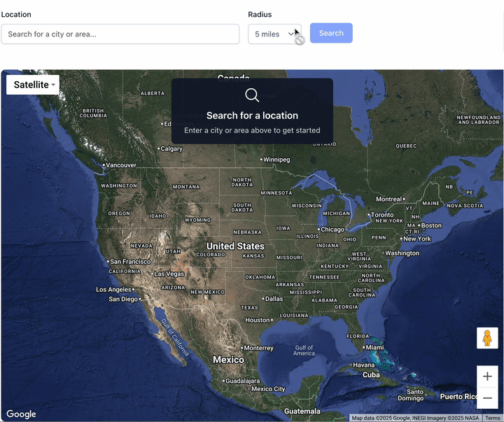Viewport: 504px width, 422px height.
Task: Open the Terms link on the map
Action: pyautogui.click(x=492, y=418)
